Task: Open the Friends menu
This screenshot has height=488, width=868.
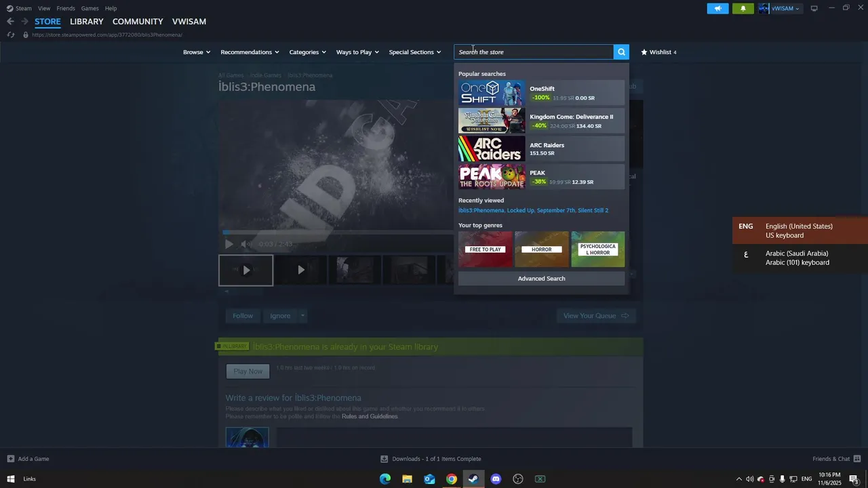Action: click(x=66, y=8)
